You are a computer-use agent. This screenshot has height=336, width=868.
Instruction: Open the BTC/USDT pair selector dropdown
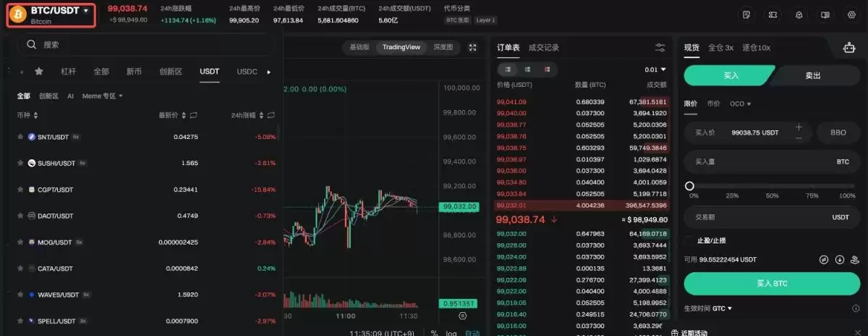[x=51, y=14]
